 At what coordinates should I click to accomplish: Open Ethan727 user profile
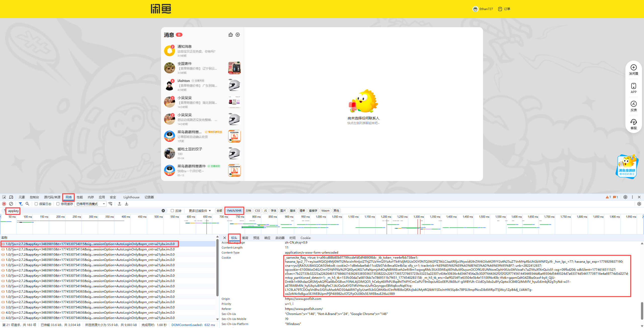pos(483,9)
